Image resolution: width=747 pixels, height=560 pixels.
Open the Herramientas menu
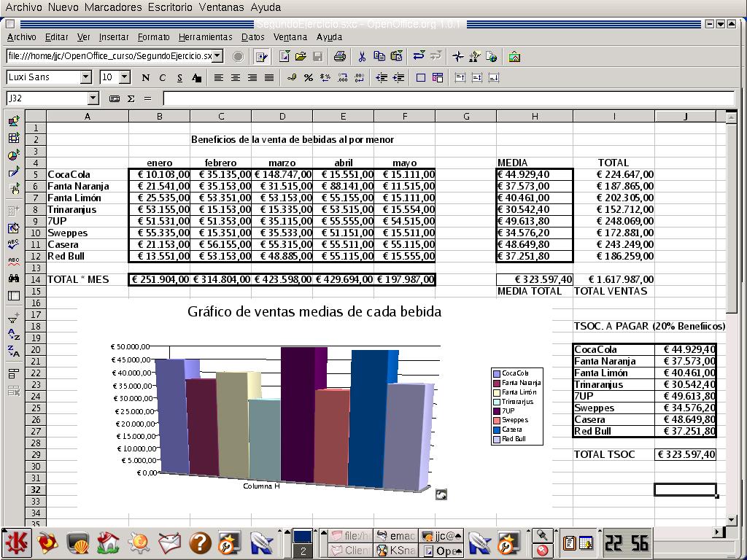(x=205, y=37)
